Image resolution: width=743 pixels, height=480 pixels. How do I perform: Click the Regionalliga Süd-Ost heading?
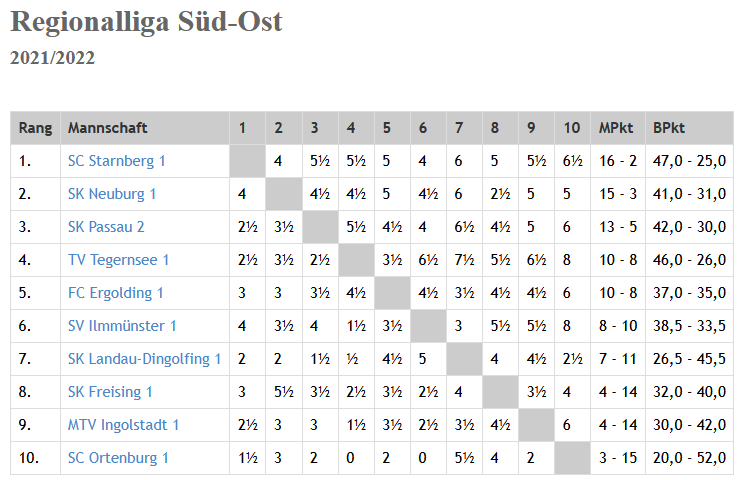click(x=146, y=21)
